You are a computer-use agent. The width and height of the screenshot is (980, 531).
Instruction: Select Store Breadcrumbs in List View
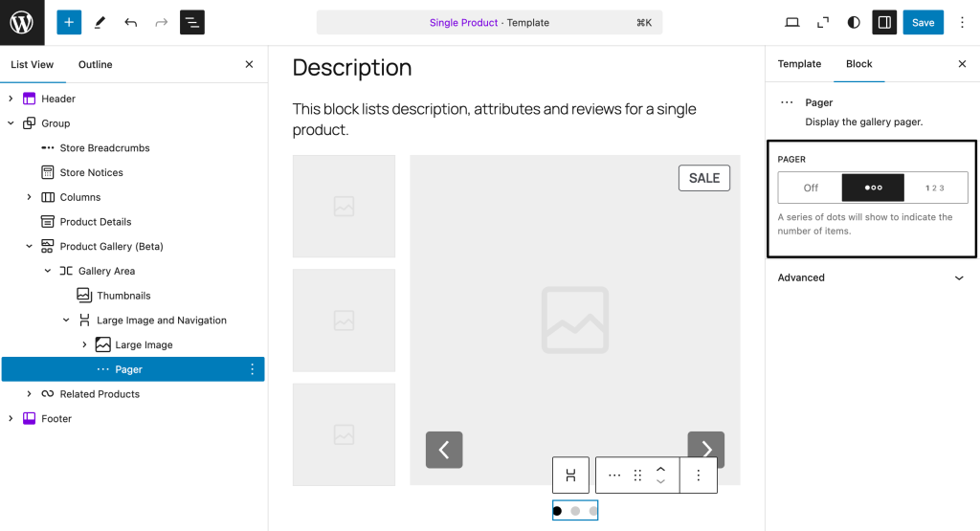(x=104, y=148)
